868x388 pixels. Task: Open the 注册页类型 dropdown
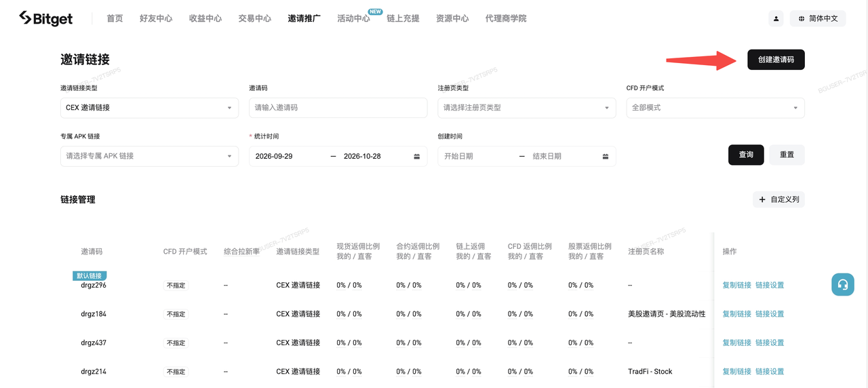pyautogui.click(x=527, y=108)
